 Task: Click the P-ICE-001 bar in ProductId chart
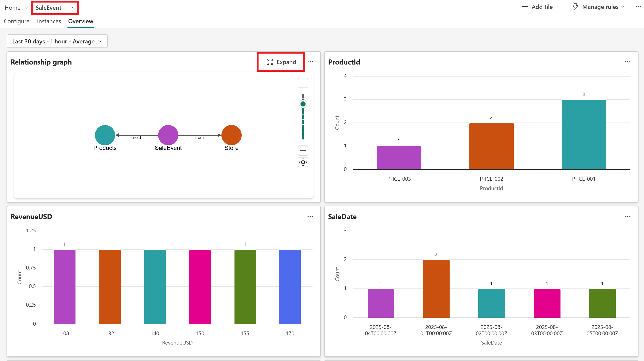tap(583, 135)
